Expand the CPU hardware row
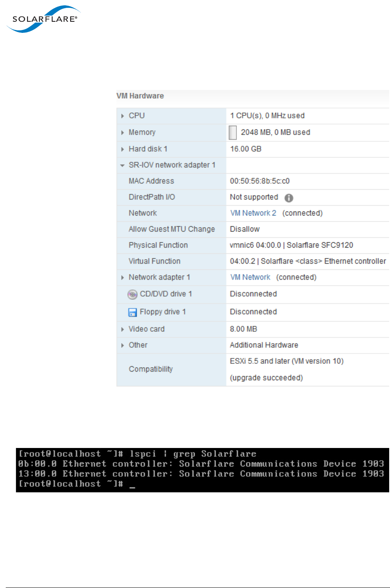 (x=122, y=116)
